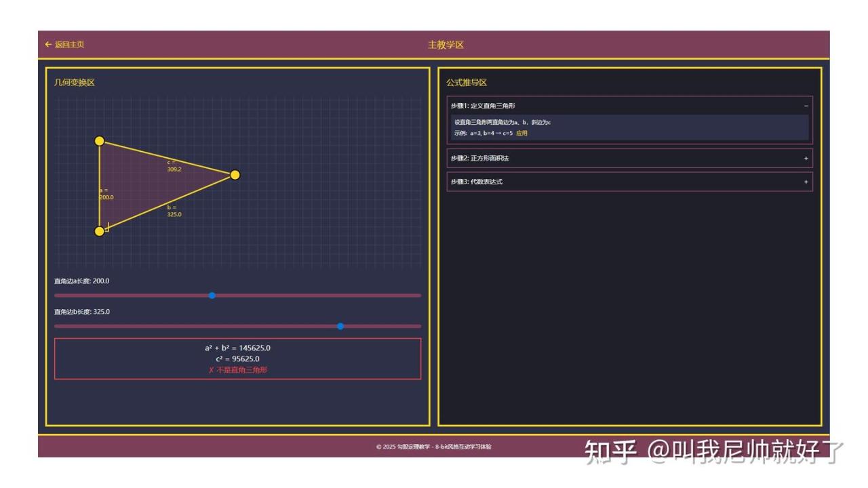Select the bottom-left right-angle vertex handle
The width and height of the screenshot is (868, 488).
pos(100,231)
